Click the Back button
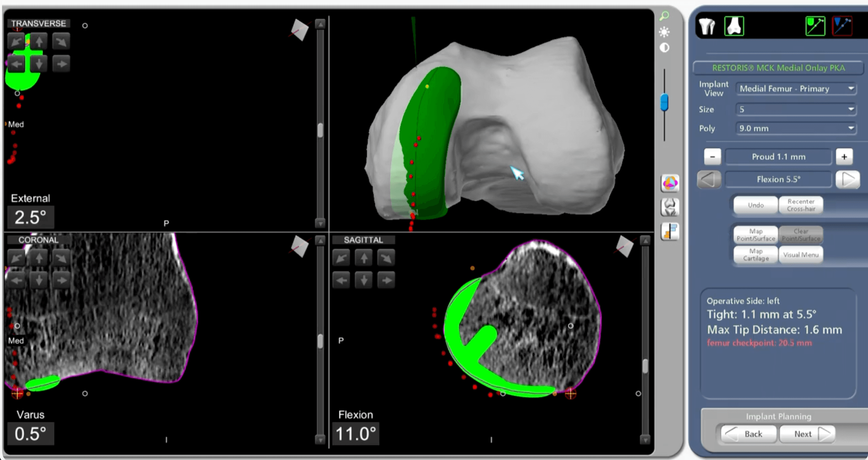 click(x=749, y=434)
